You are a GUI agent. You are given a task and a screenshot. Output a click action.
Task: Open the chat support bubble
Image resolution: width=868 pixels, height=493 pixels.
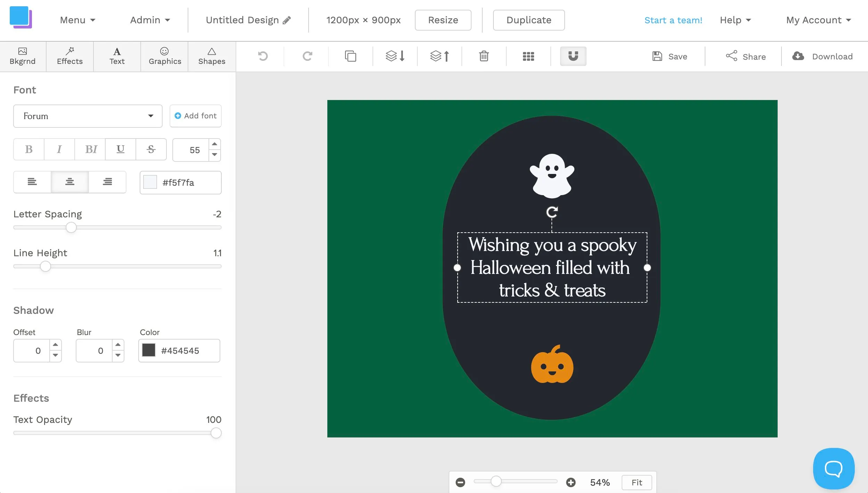[x=834, y=468]
